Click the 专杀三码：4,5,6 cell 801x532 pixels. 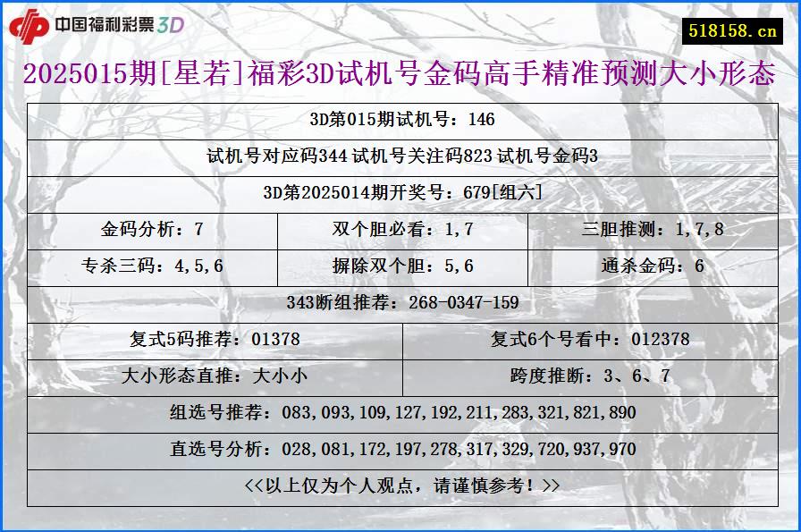tap(149, 263)
